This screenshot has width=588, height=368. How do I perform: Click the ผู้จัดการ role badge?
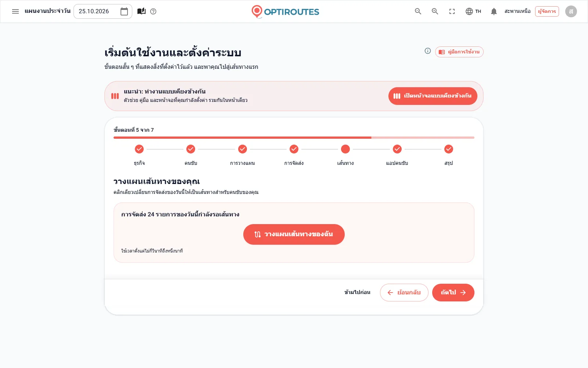(547, 11)
